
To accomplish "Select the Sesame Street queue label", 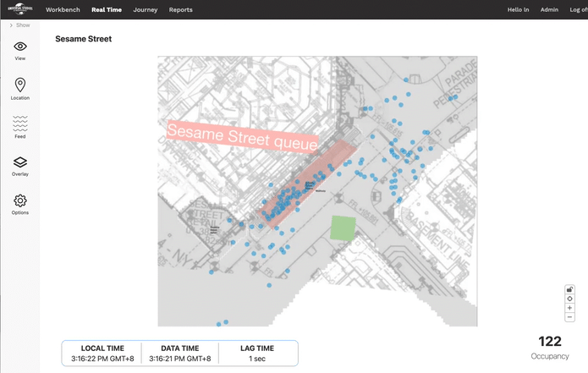I will (x=242, y=136).
